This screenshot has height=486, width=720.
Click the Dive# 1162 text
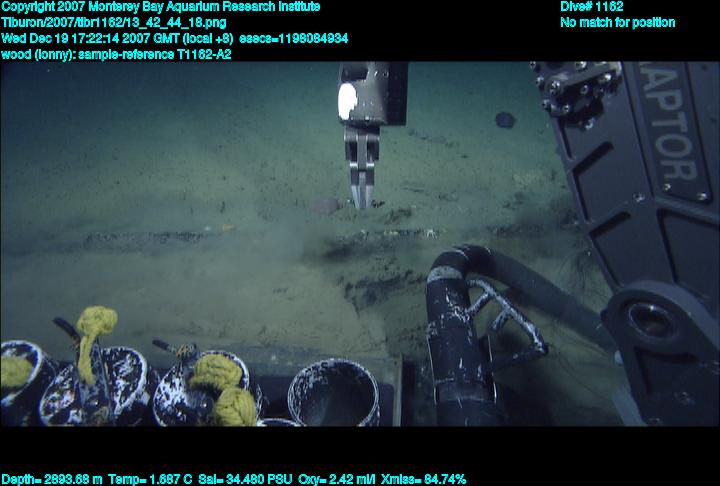[x=592, y=7]
